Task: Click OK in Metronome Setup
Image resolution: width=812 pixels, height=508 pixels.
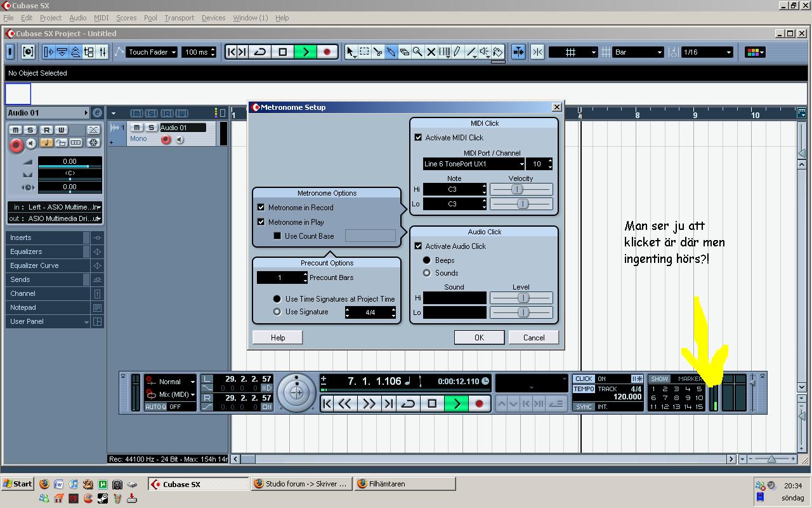Action: pyautogui.click(x=479, y=338)
